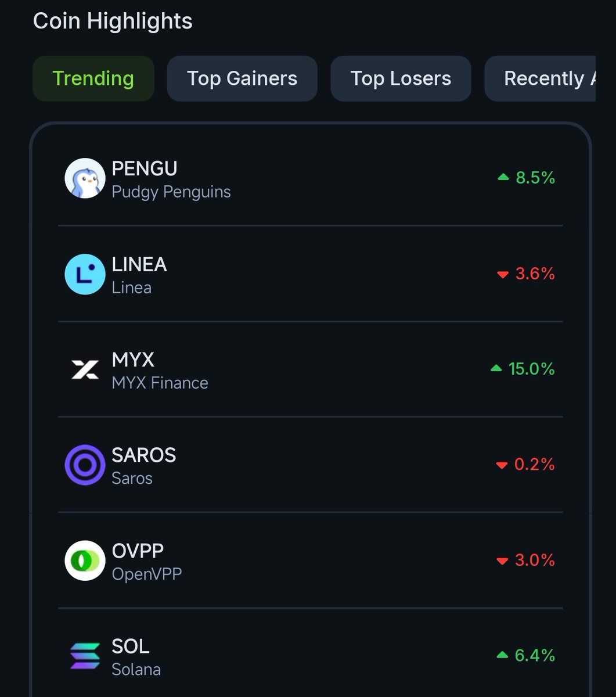Tap the MYX Finance logo icon

click(x=85, y=369)
